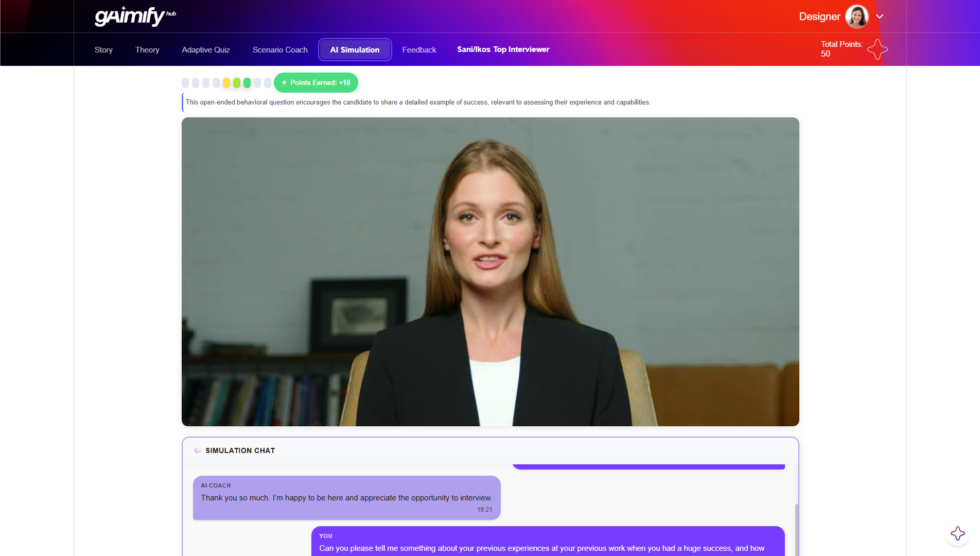Open the Designer profile avatar
The image size is (980, 556).
(856, 16)
